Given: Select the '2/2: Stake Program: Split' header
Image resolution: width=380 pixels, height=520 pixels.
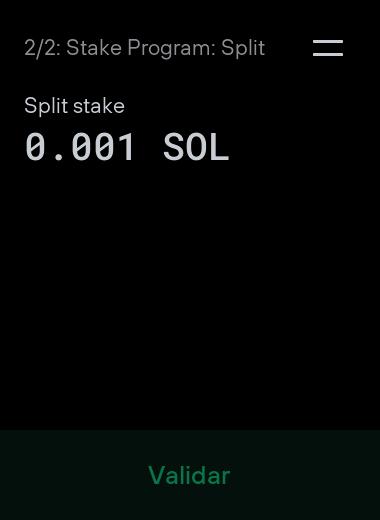Looking at the screenshot, I should pos(145,48).
